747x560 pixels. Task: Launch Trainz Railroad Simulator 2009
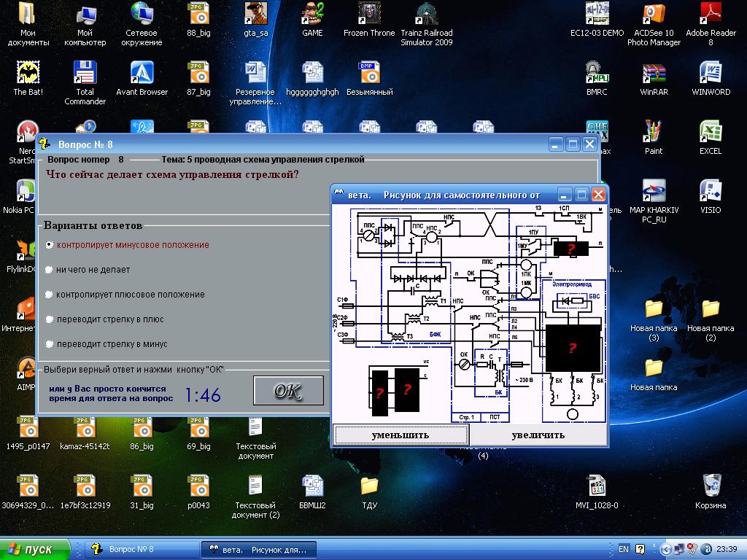coord(426,15)
